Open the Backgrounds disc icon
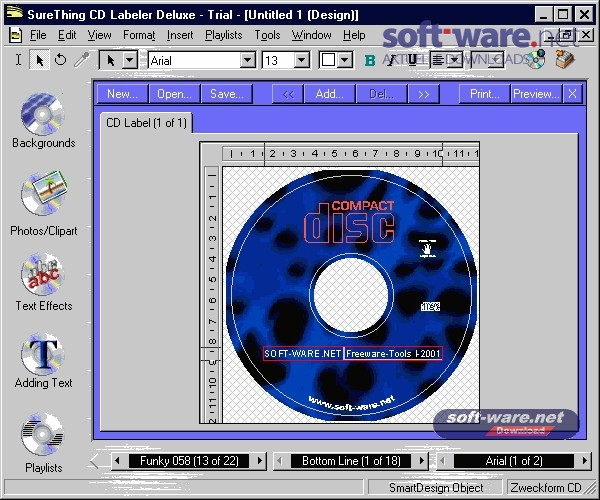Screen dimensions: 600x500 point(43,114)
